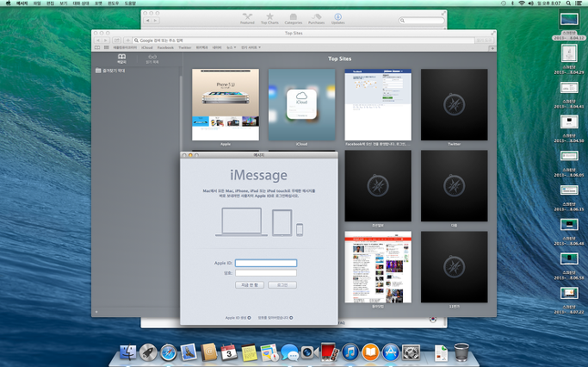Open Safari compass icon in dock
The height and width of the screenshot is (367, 588).
pyautogui.click(x=169, y=352)
